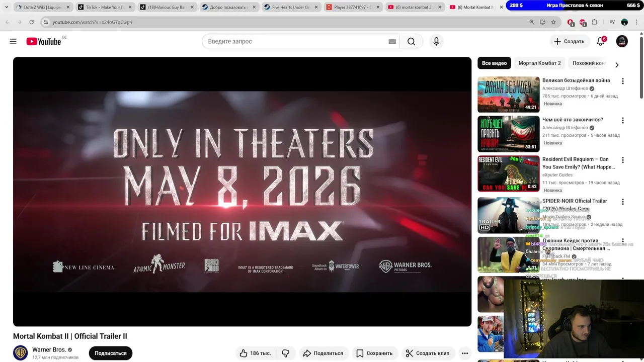The image size is (644, 362).
Task: Open the notifications bell
Action: tap(600, 41)
